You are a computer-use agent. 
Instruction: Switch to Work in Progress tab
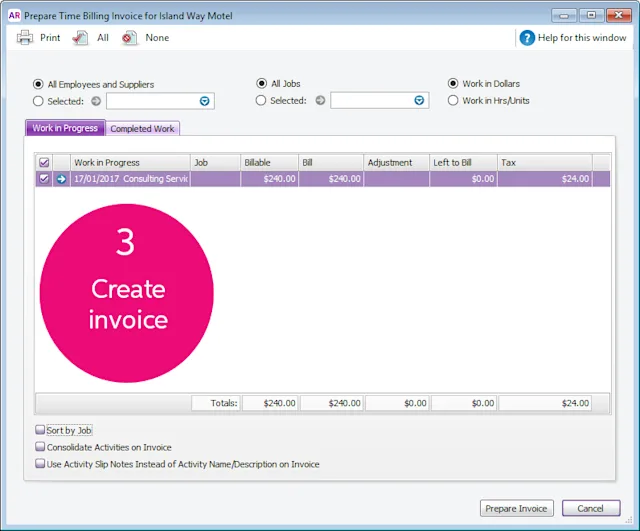65,128
